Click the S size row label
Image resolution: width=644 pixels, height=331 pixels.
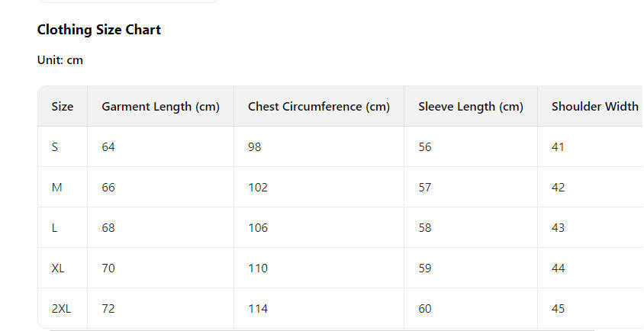pyautogui.click(x=55, y=147)
